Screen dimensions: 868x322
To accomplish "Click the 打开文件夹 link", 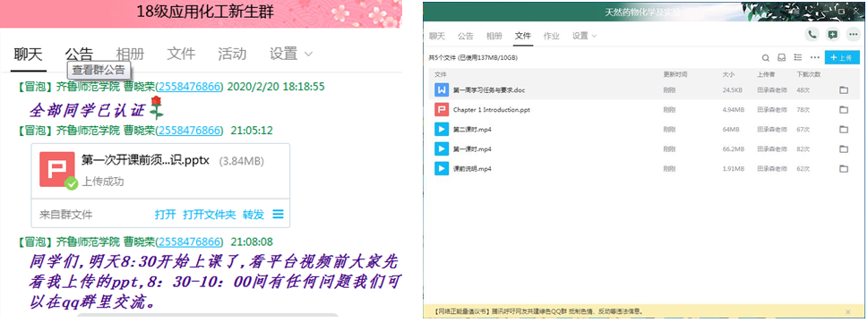I will pyautogui.click(x=210, y=215).
